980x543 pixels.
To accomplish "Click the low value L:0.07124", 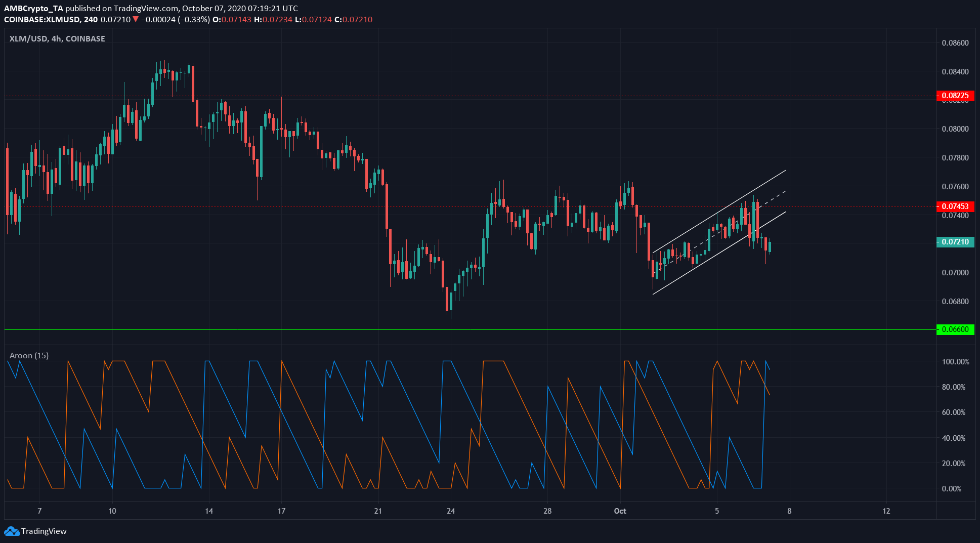I will (x=313, y=19).
